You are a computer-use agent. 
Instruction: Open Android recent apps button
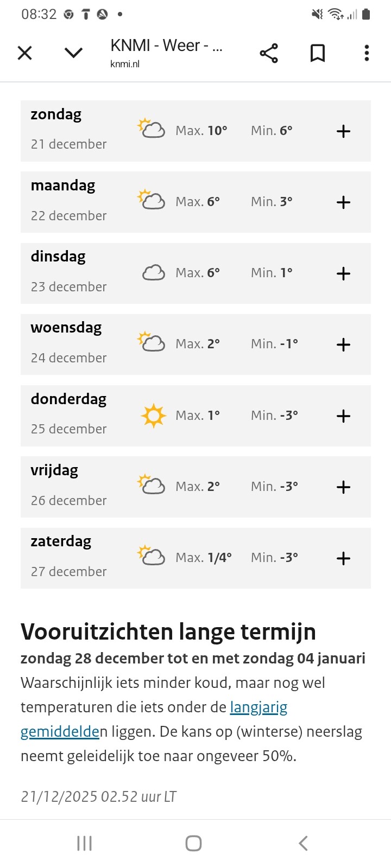[85, 843]
